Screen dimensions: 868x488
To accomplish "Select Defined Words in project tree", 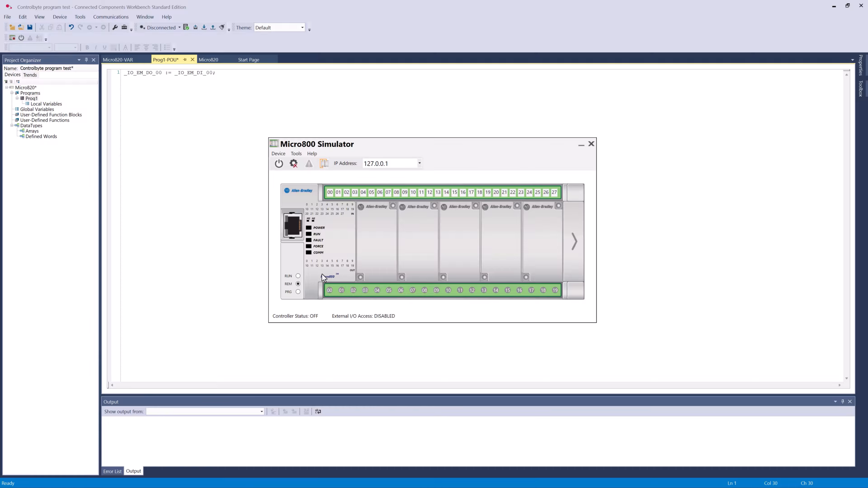I will click(x=41, y=136).
